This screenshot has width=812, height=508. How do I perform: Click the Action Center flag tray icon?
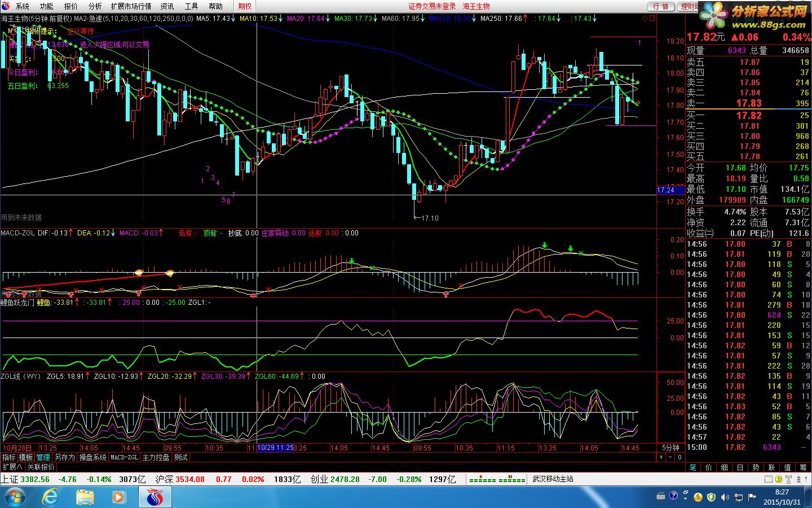tap(752, 497)
